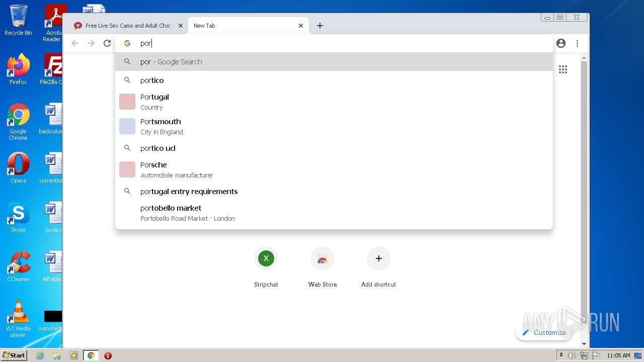Open the Chrome profile account icon
The height and width of the screenshot is (362, 644).
pyautogui.click(x=561, y=43)
